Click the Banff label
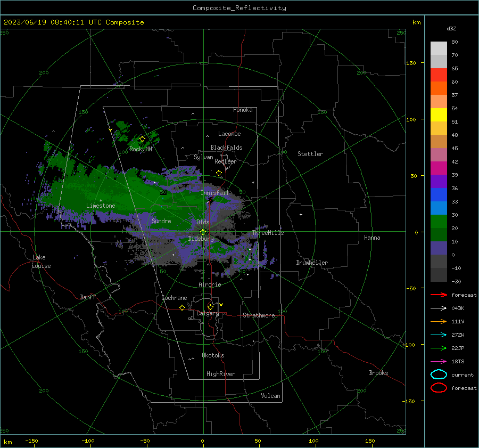The height and width of the screenshot is (448, 479). pos(88,297)
